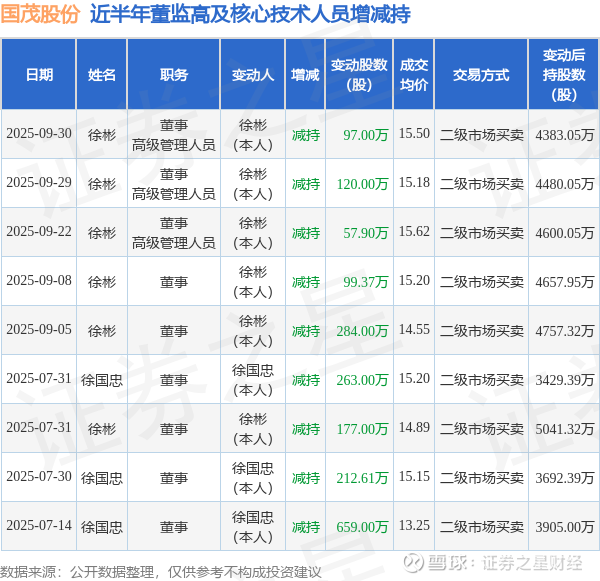The image size is (600, 581).
Task: Select the 变动人 column header
Action: click(253, 75)
